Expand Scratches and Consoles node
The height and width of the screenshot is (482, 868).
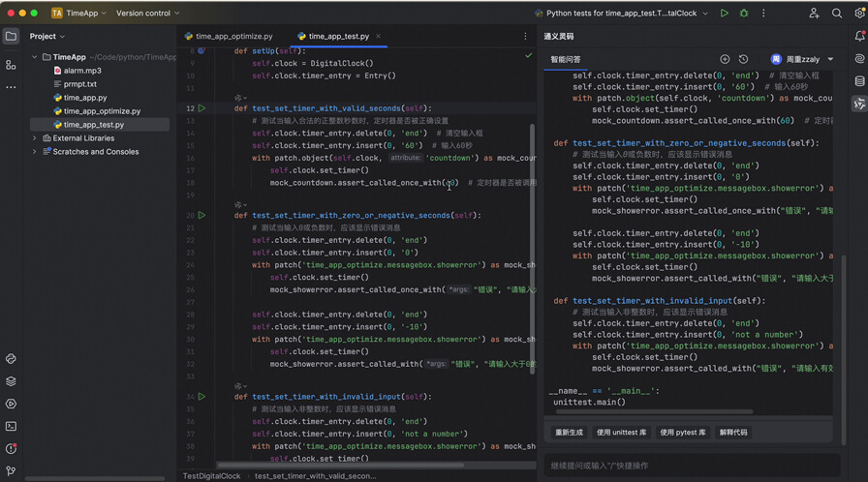tap(34, 151)
